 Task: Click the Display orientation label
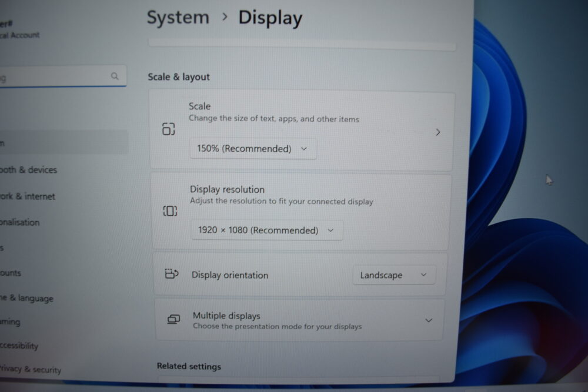(230, 275)
